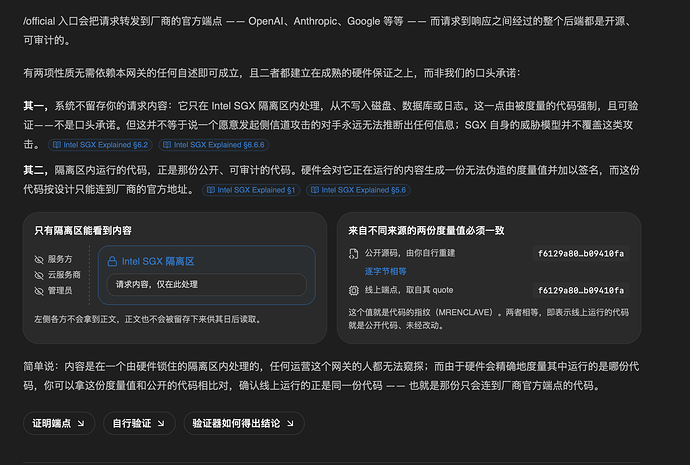Screen dimensions: 690x465
Task: Click crossed-eye icon next to 服务方
Action: pos(39,260)
